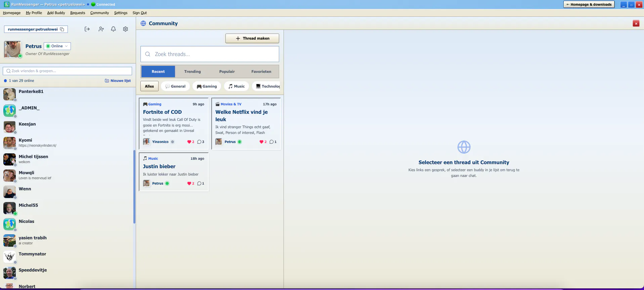This screenshot has width=644, height=290.
Task: Click Yinzonico's avatar on the Fortnite thread
Action: (x=146, y=142)
